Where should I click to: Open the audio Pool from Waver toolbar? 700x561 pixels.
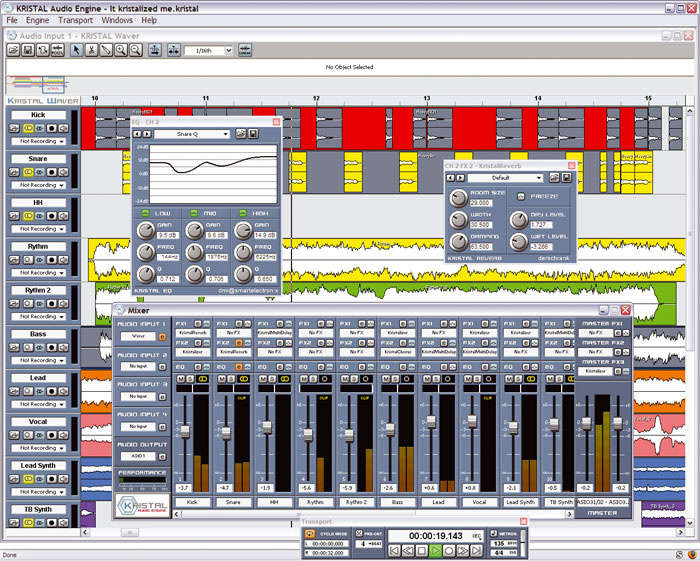pos(58,50)
